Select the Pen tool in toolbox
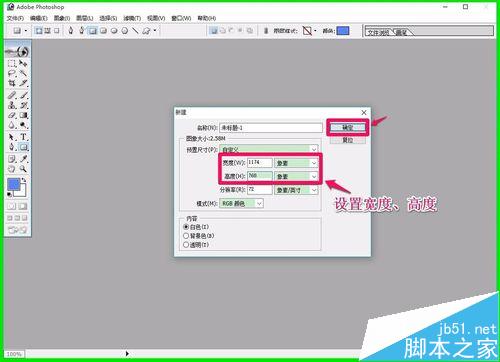 coord(12,147)
